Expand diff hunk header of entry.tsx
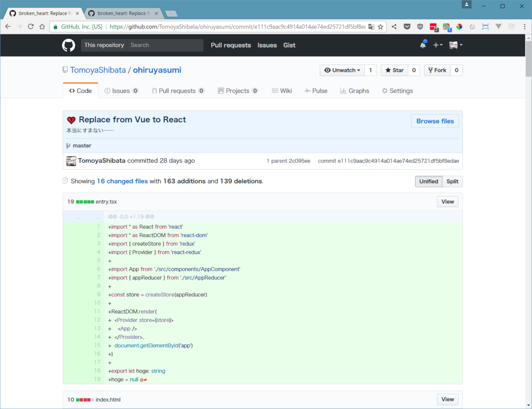 pyautogui.click(x=83, y=217)
